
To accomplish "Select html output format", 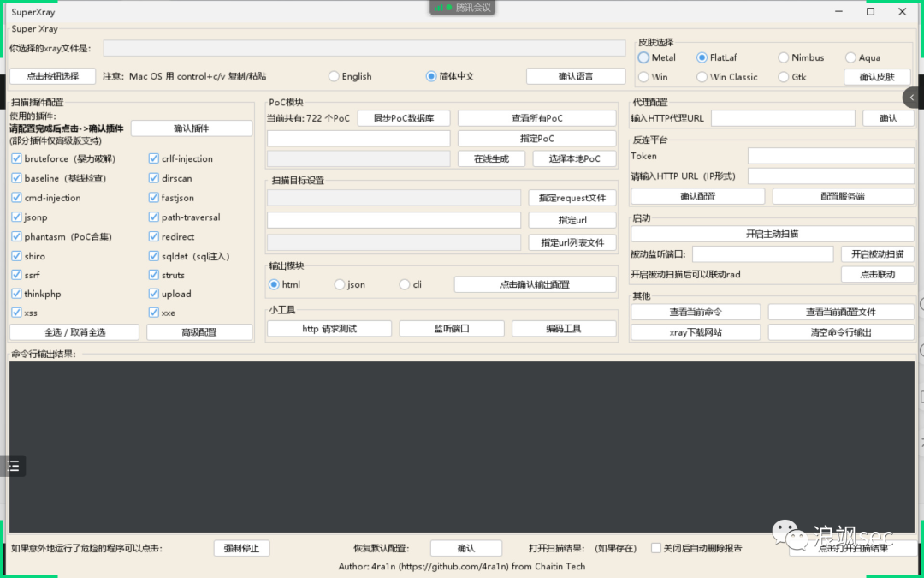I will pyautogui.click(x=274, y=284).
